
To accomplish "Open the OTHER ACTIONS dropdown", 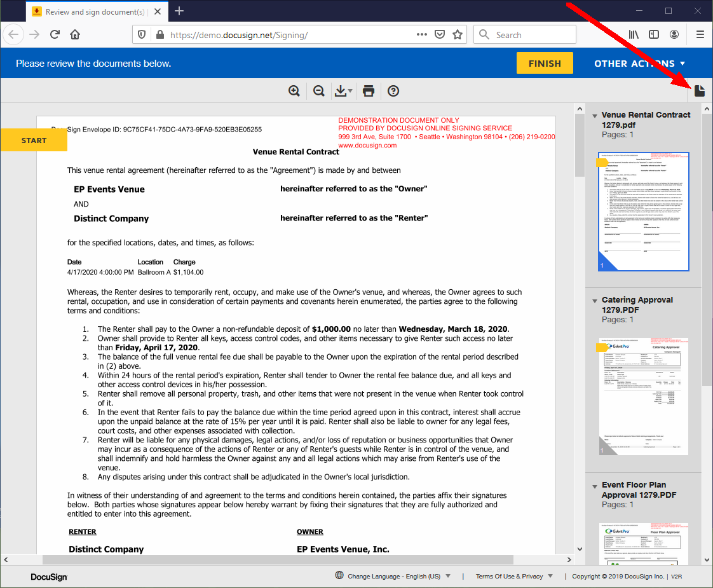I will (639, 64).
